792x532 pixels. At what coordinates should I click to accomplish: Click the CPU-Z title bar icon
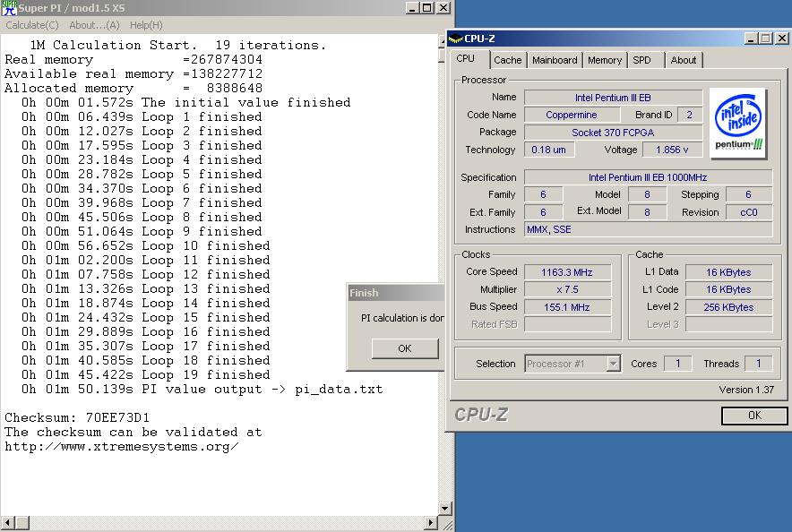click(x=455, y=39)
